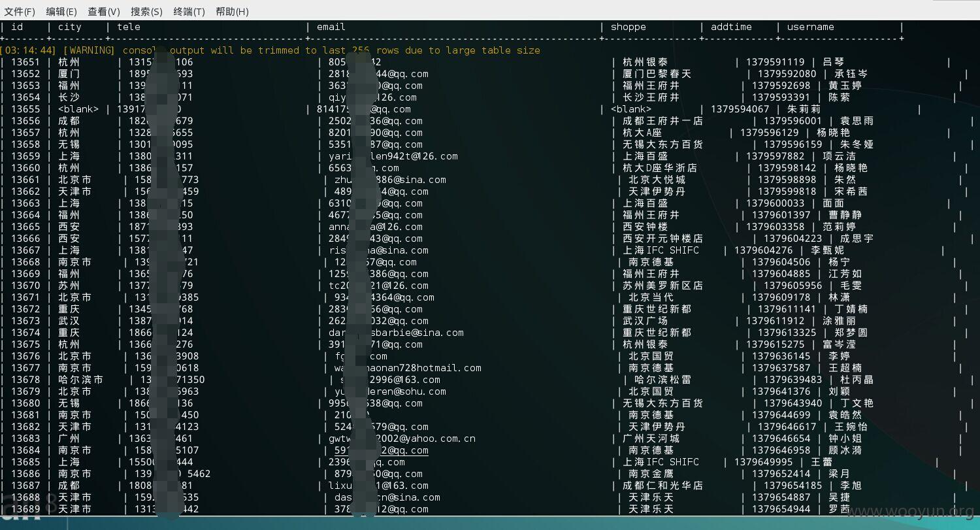Click city cell 苏州
This screenshot has height=530, width=980.
coord(69,286)
